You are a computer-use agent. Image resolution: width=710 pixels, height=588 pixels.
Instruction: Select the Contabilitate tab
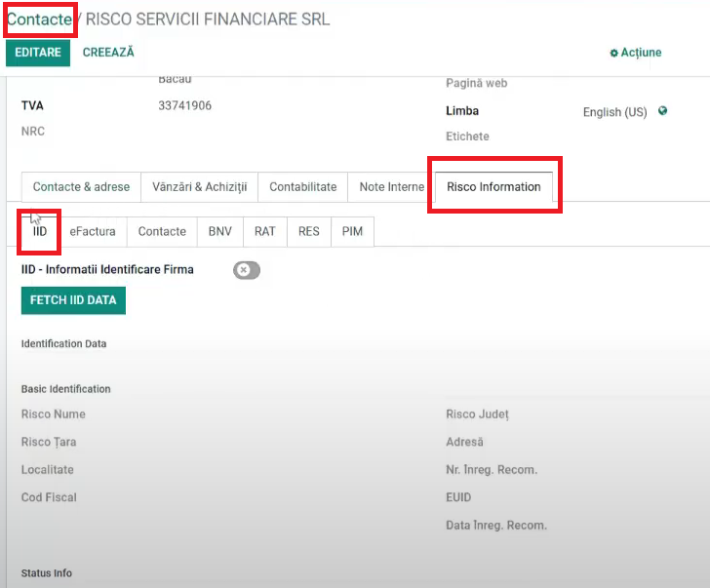pos(302,187)
